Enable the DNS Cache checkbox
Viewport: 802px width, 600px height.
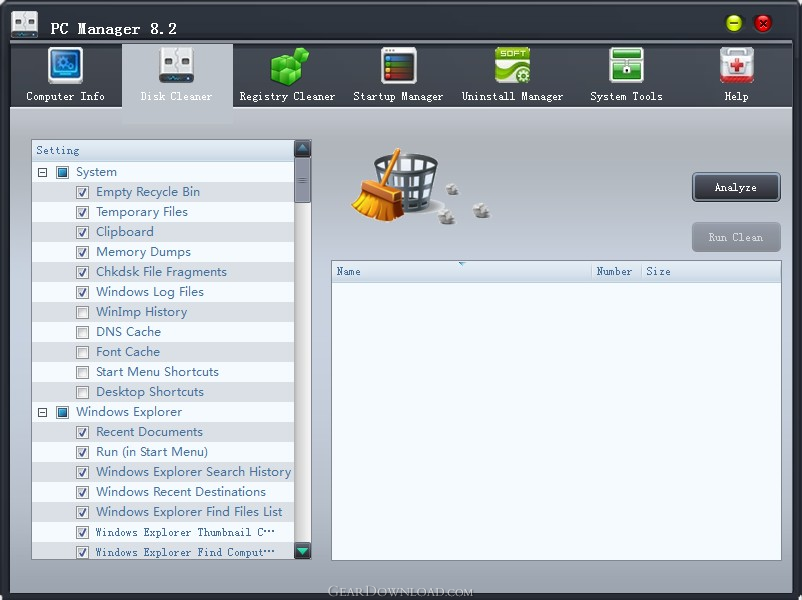coord(82,332)
